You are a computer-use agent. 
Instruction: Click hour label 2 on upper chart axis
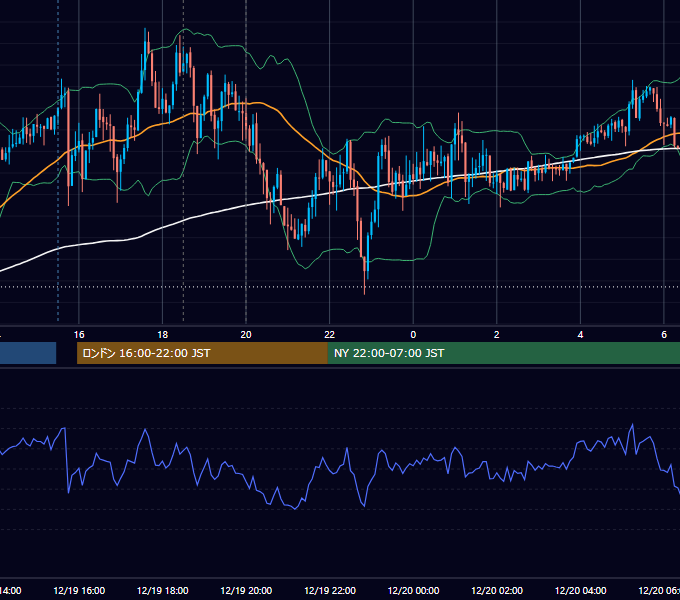pos(497,335)
